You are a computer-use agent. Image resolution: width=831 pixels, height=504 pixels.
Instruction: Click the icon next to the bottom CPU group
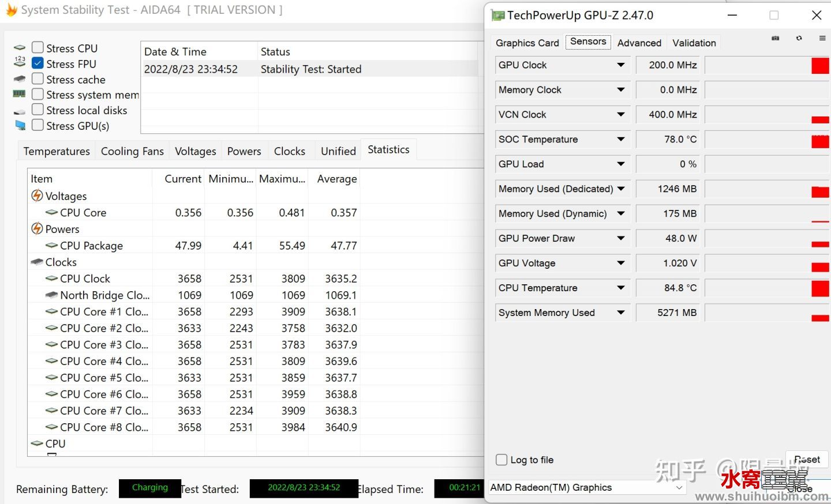click(x=37, y=443)
